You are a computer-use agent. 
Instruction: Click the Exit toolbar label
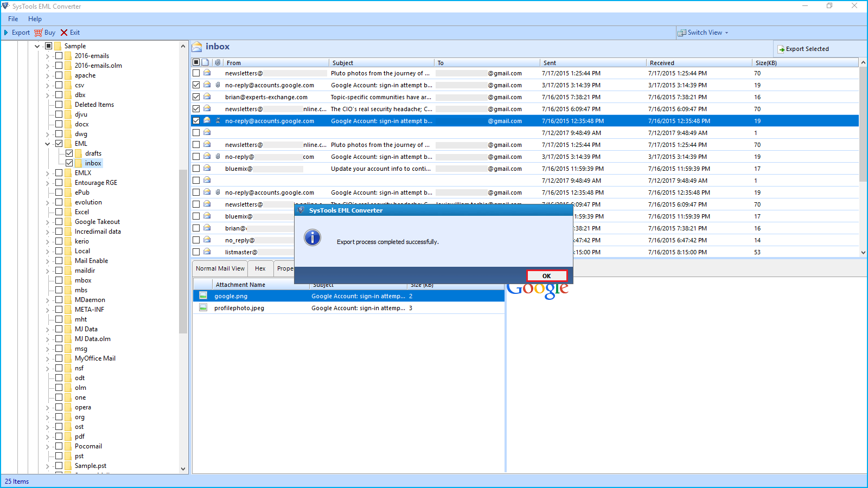(x=75, y=33)
